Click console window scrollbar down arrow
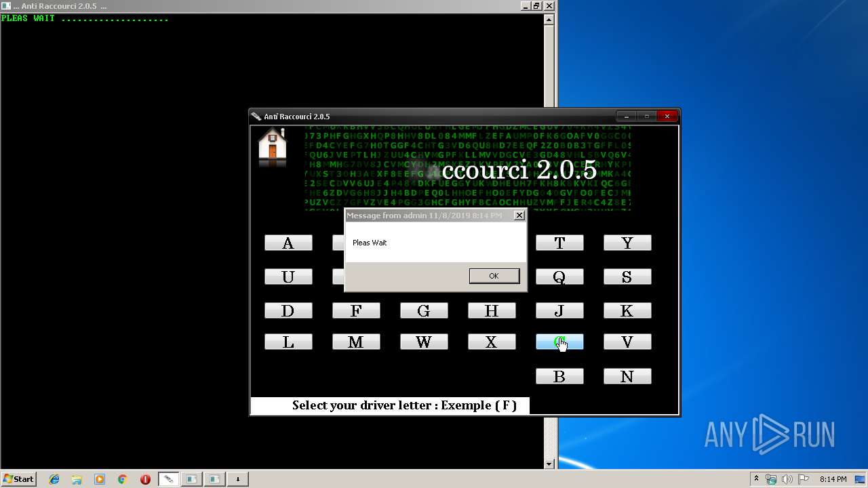This screenshot has height=488, width=868. (x=549, y=464)
